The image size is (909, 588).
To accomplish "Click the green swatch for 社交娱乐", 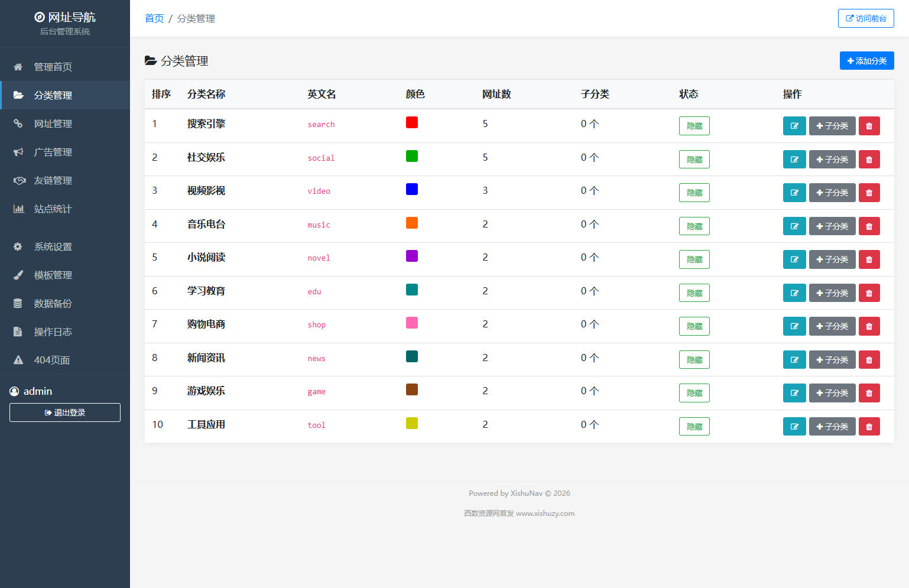I will point(412,156).
